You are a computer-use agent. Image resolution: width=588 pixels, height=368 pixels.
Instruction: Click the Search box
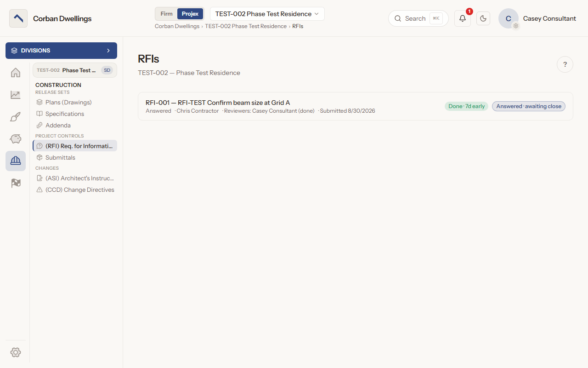point(418,18)
